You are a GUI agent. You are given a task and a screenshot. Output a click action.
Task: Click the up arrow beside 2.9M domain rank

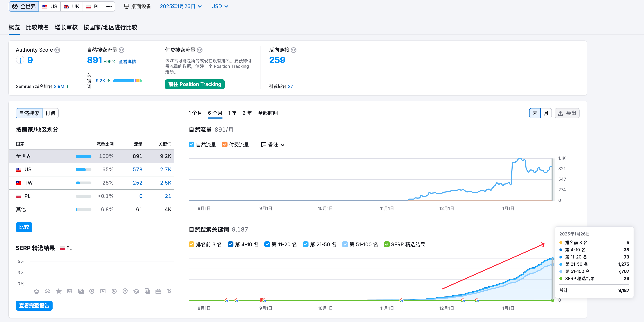tap(67, 86)
